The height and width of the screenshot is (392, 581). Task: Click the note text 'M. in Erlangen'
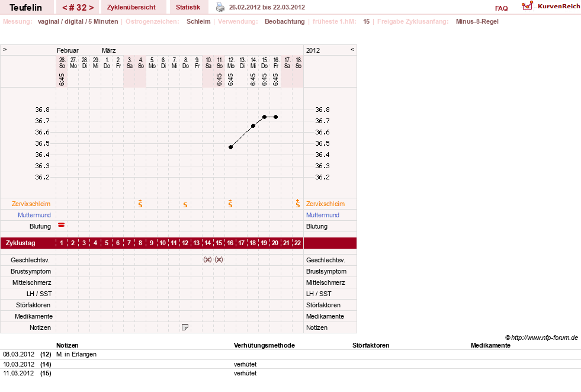coord(76,354)
